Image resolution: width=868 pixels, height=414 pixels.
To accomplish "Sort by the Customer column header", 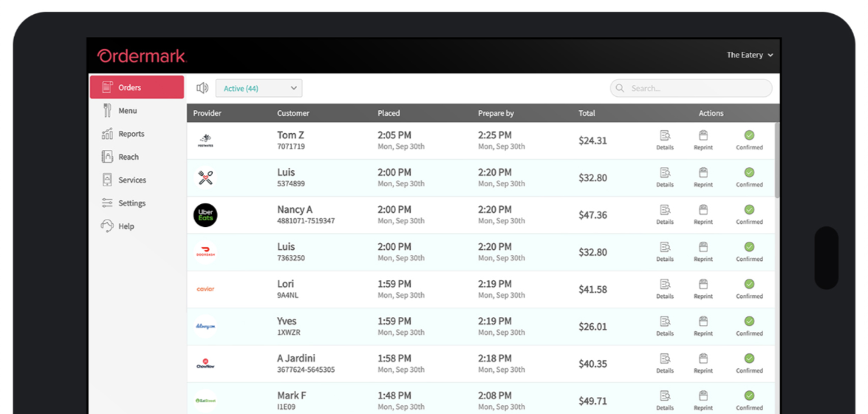I will coord(293,113).
